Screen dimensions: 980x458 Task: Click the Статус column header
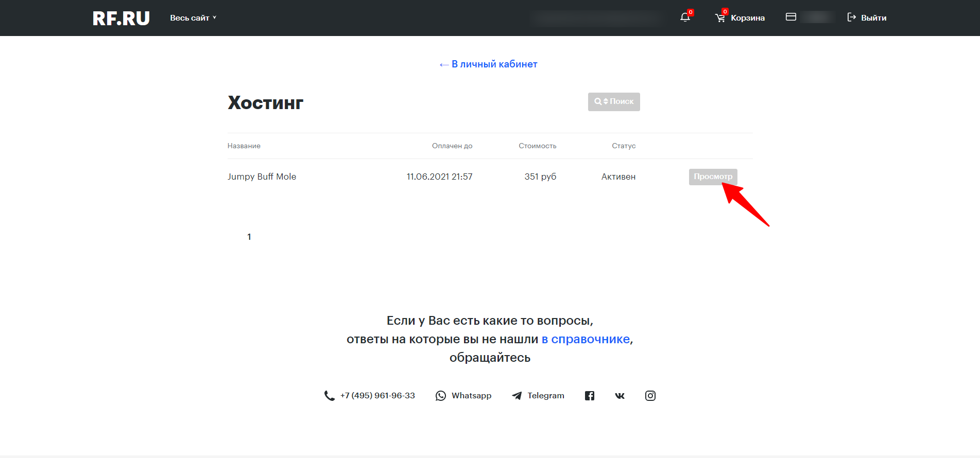[x=624, y=146]
